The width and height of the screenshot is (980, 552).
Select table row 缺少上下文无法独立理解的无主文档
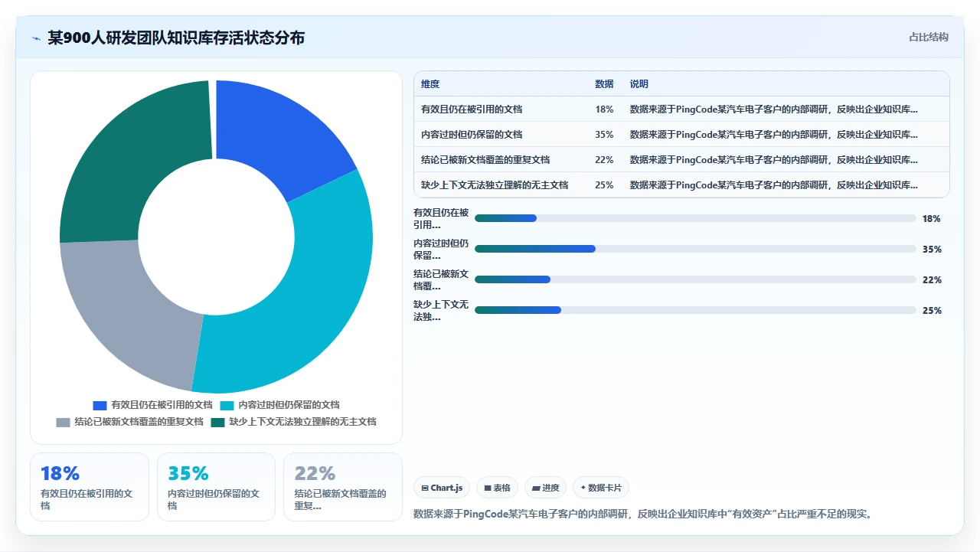pos(681,185)
